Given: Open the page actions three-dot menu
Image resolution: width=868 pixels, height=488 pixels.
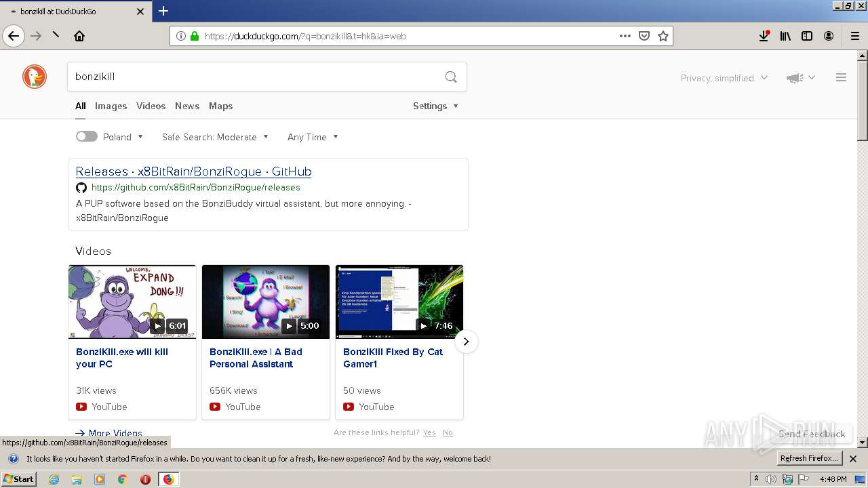Looking at the screenshot, I should (x=625, y=36).
